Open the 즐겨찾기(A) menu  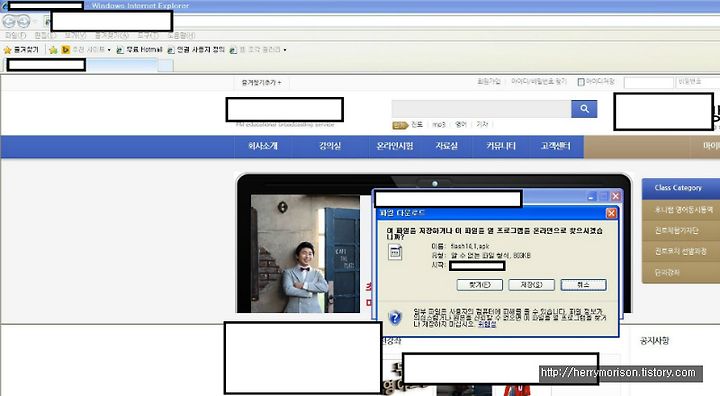tap(112, 35)
